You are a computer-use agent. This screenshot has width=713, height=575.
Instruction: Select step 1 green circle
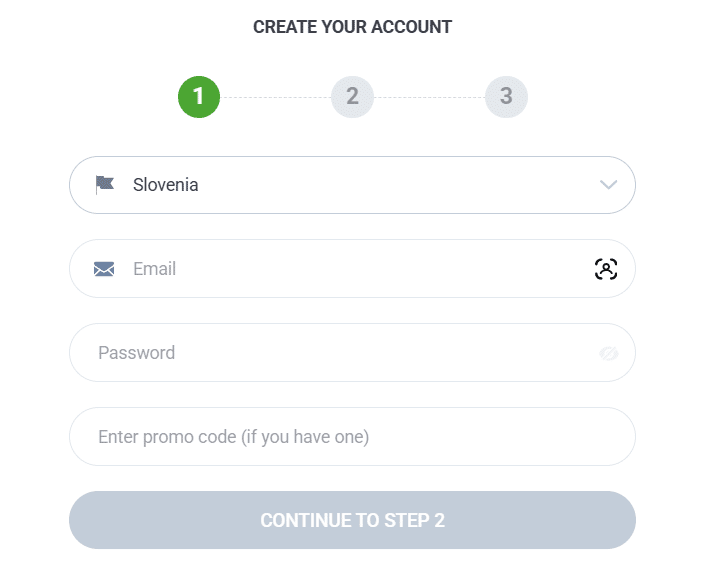[199, 97]
